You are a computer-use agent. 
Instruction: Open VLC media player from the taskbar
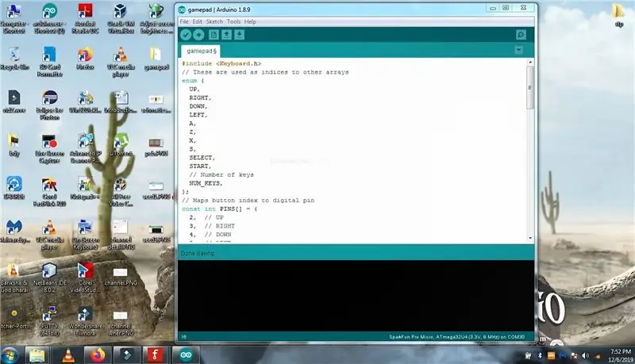68,355
